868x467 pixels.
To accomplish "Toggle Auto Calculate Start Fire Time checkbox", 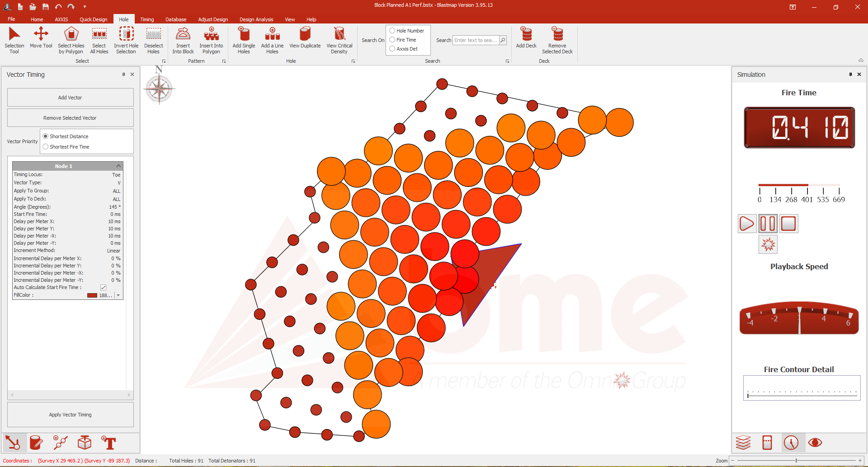I will [103, 288].
